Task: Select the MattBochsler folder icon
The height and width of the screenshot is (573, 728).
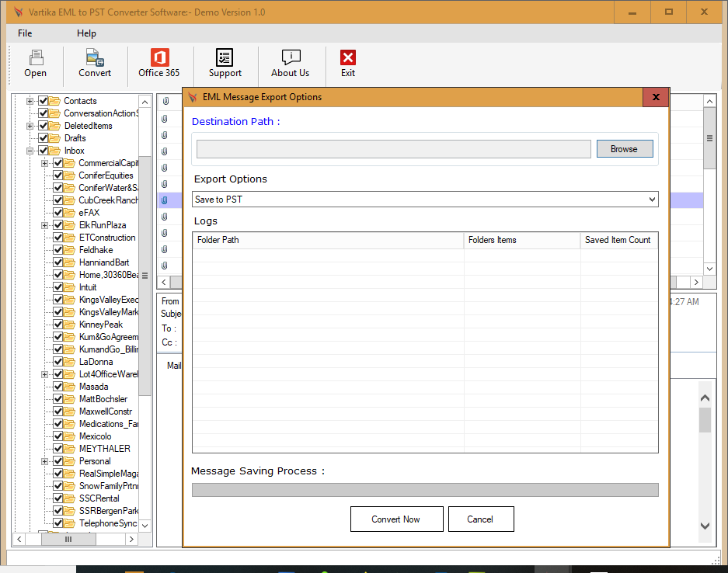Action: tap(70, 399)
